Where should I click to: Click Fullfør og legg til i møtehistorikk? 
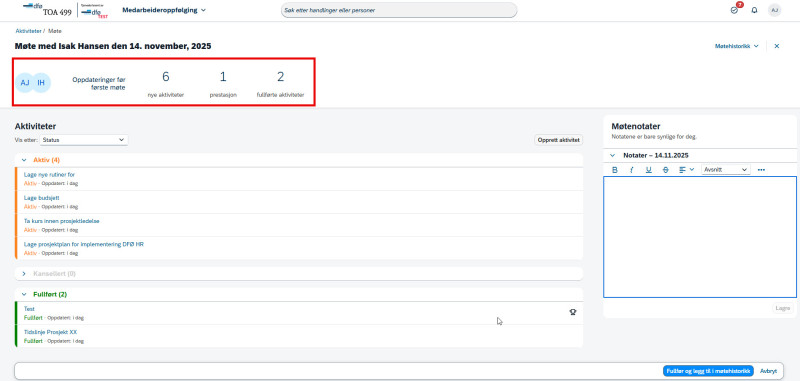(709, 371)
